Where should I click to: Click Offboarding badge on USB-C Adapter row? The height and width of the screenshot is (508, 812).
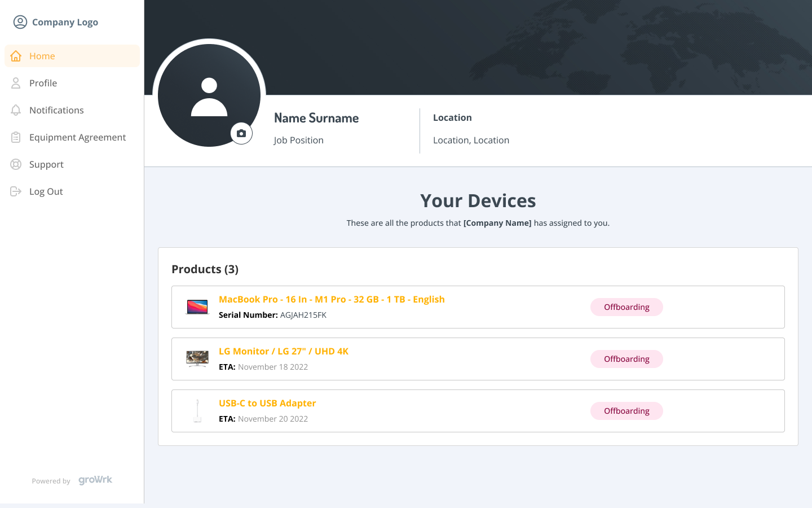[626, 411]
